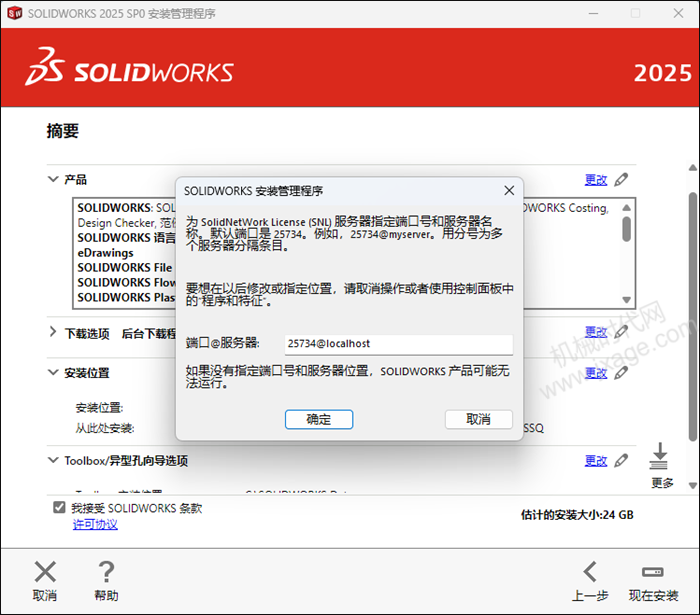
Task: Click the products list scroll down arrow
Action: 627,300
